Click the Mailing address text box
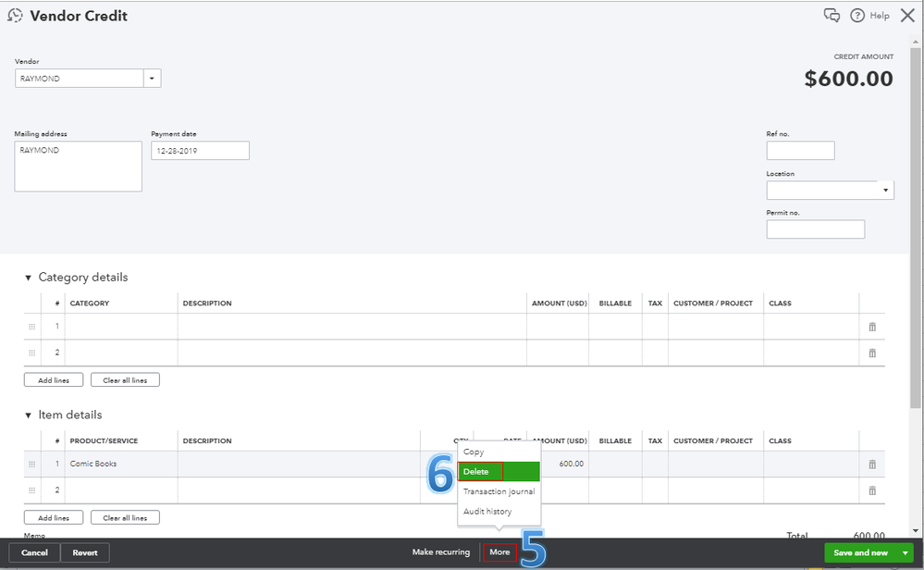Image resolution: width=924 pixels, height=570 pixels. [x=79, y=167]
